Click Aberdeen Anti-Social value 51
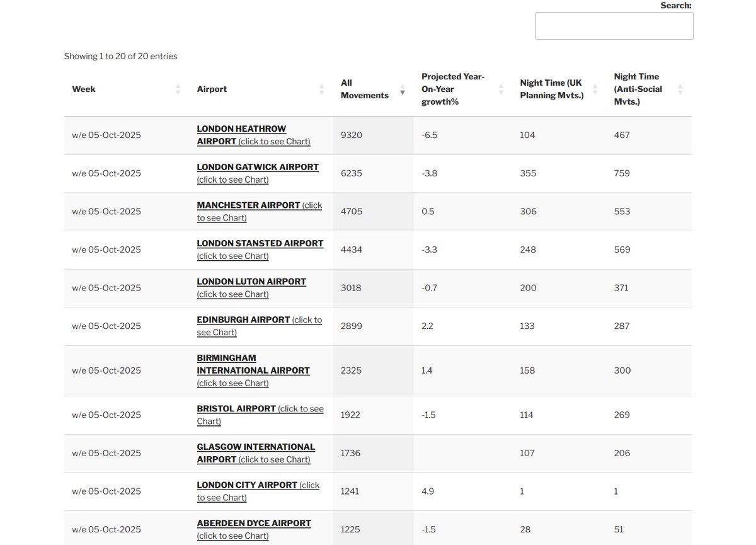This screenshot has width=756, height=545. (x=619, y=529)
